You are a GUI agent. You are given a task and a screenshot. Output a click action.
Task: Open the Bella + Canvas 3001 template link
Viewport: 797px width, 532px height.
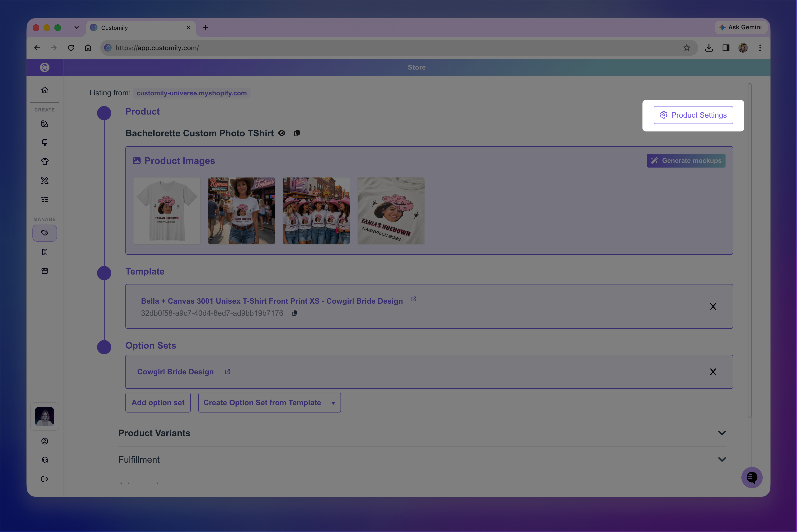272,301
